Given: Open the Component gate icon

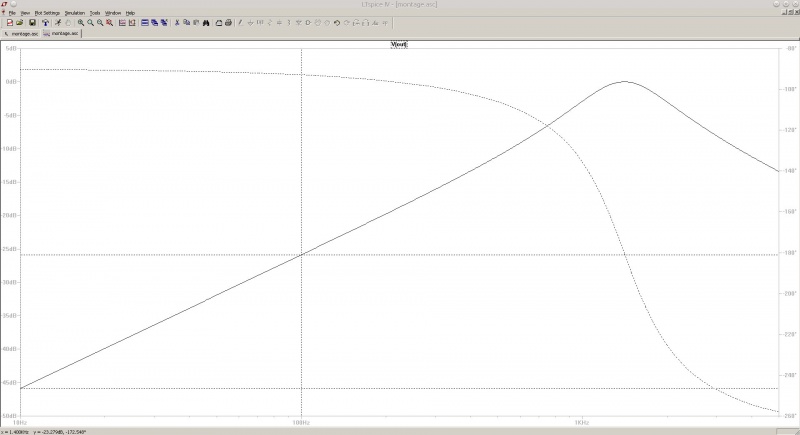Looking at the screenshot, I should point(308,23).
